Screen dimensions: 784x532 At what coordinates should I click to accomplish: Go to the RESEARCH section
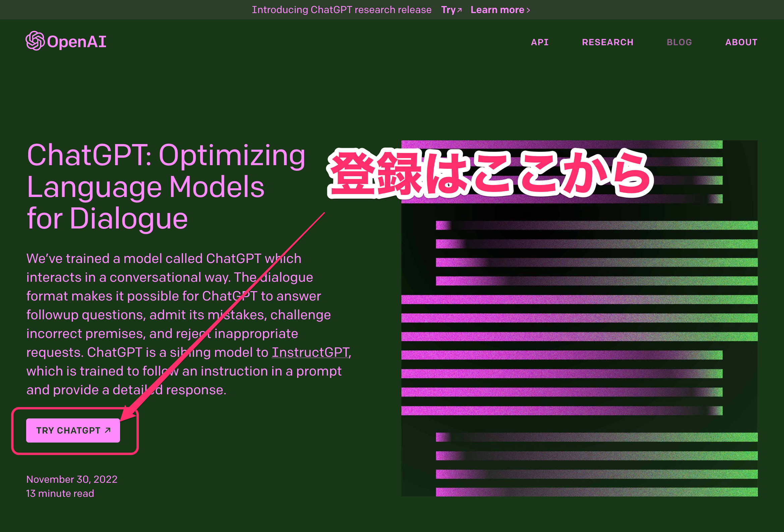point(607,42)
